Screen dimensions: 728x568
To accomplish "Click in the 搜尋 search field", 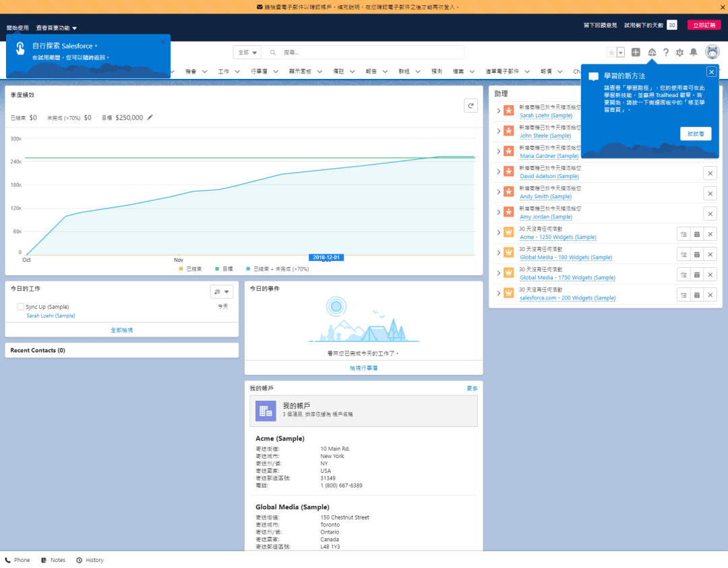I will tap(362, 53).
